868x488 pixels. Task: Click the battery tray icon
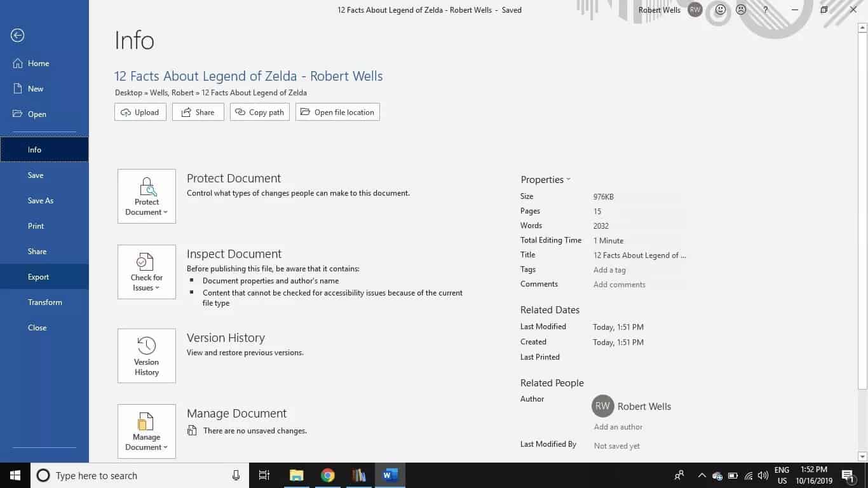coord(733,475)
